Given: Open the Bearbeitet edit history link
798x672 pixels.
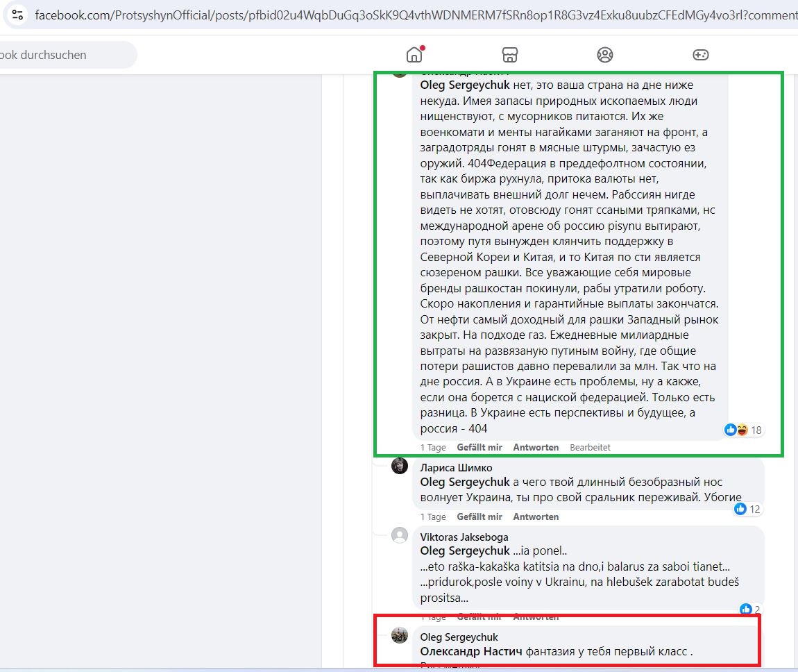Looking at the screenshot, I should (590, 448).
